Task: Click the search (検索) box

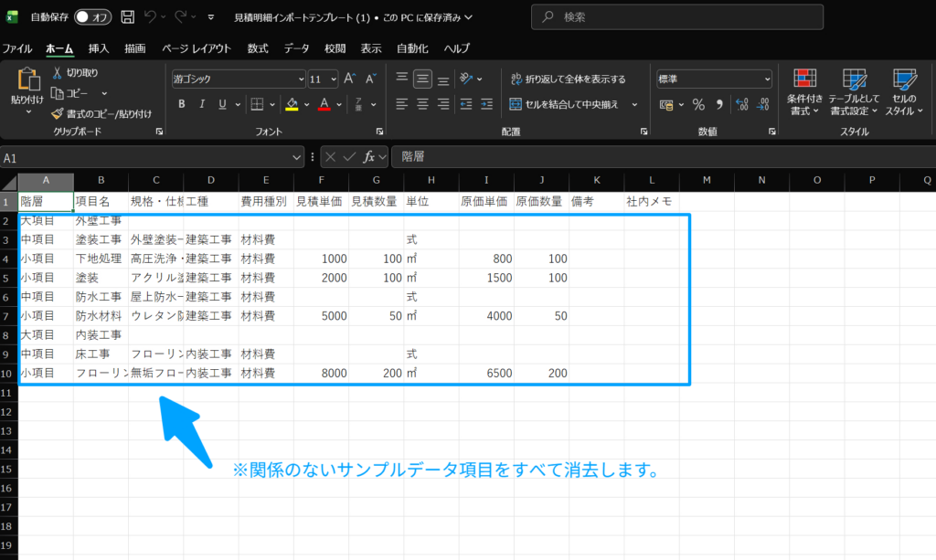Action: (x=676, y=17)
